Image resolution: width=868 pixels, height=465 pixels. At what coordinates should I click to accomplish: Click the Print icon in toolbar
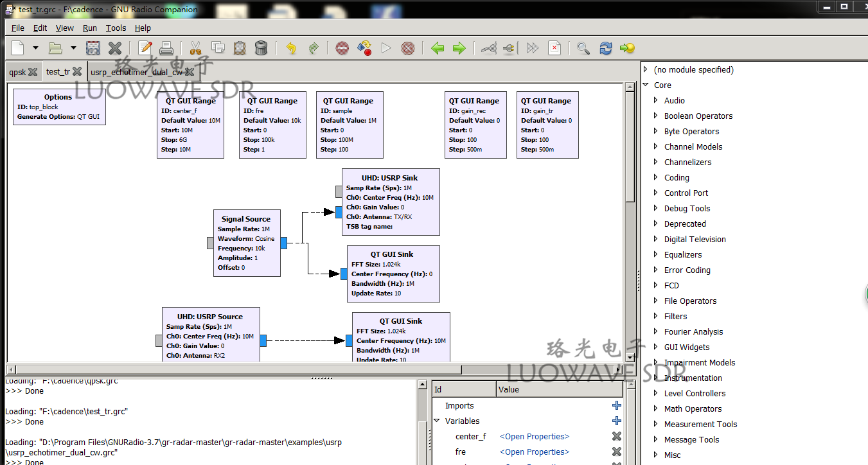point(166,48)
